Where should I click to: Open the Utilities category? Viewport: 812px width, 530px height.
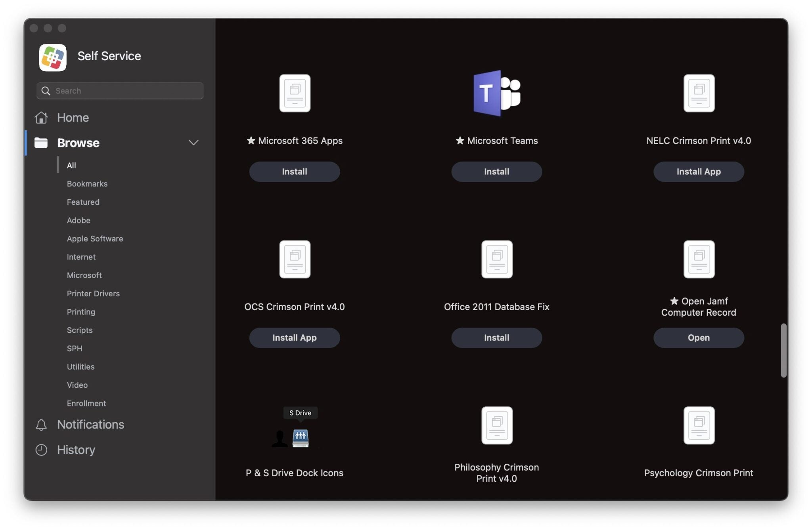click(x=80, y=367)
